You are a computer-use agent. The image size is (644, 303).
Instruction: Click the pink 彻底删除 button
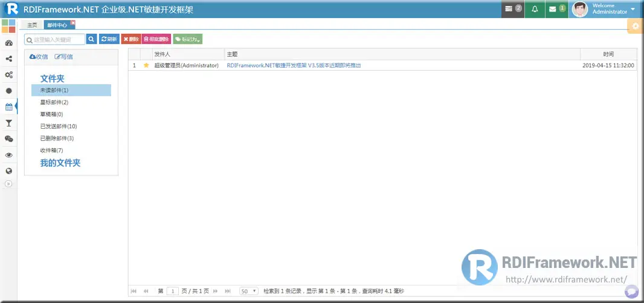[156, 39]
